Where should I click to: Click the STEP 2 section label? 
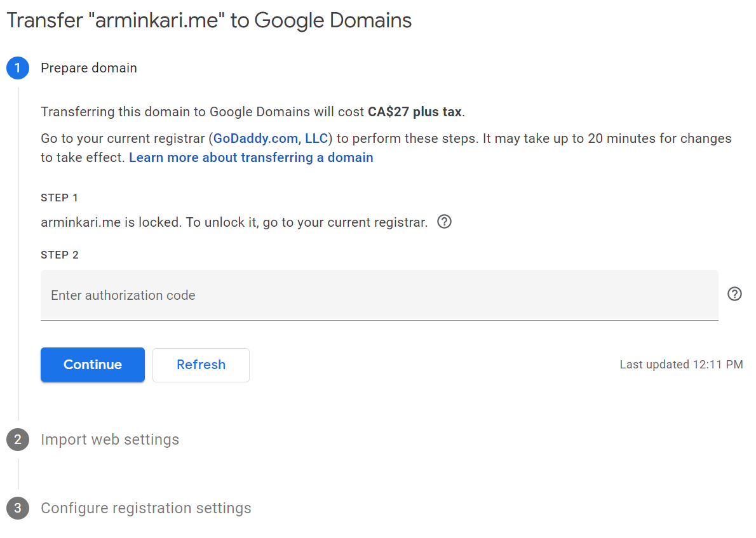pyautogui.click(x=60, y=255)
